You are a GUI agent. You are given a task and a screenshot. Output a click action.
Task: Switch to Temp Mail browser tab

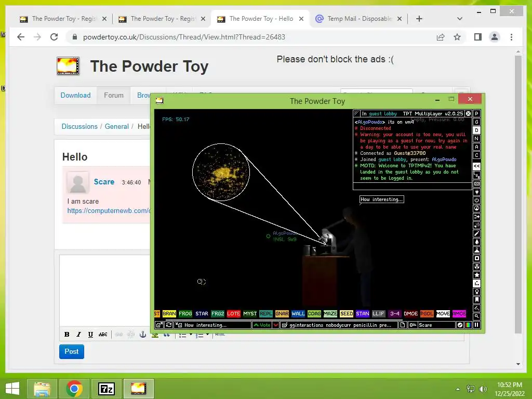point(360,19)
